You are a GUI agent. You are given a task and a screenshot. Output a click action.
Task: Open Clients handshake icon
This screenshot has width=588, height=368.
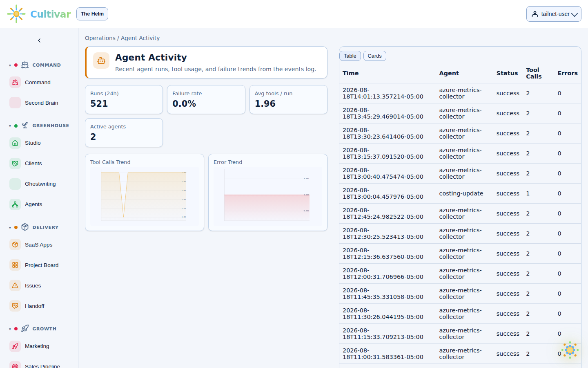15,163
